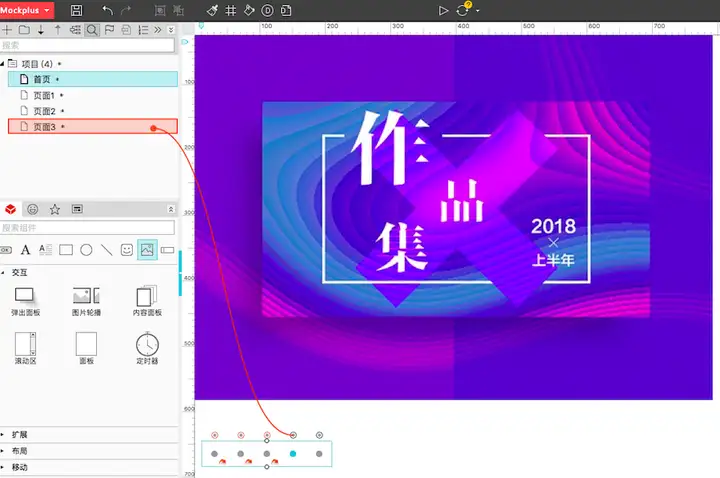Image resolution: width=720 pixels, height=478 pixels.
Task: Click the component panel vertical scrollbar
Action: pos(180,273)
